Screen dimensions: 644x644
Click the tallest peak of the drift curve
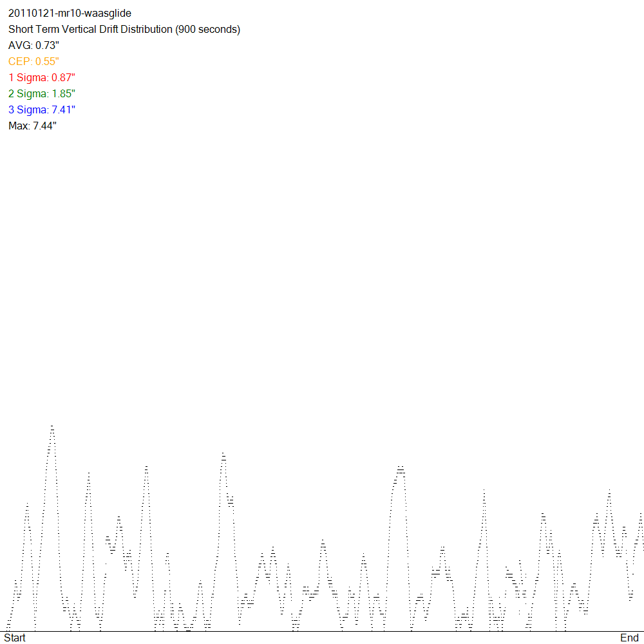[x=52, y=426]
